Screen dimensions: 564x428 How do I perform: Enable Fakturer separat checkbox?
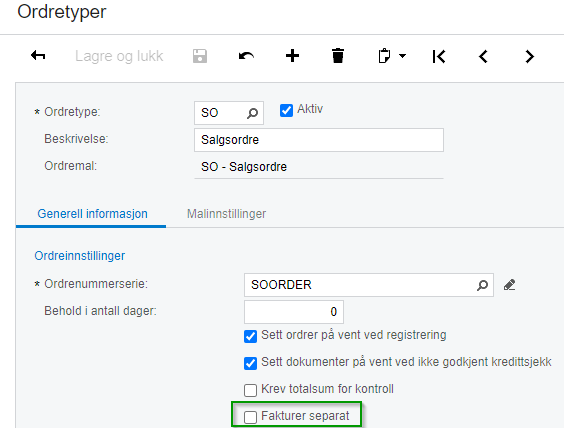point(250,417)
